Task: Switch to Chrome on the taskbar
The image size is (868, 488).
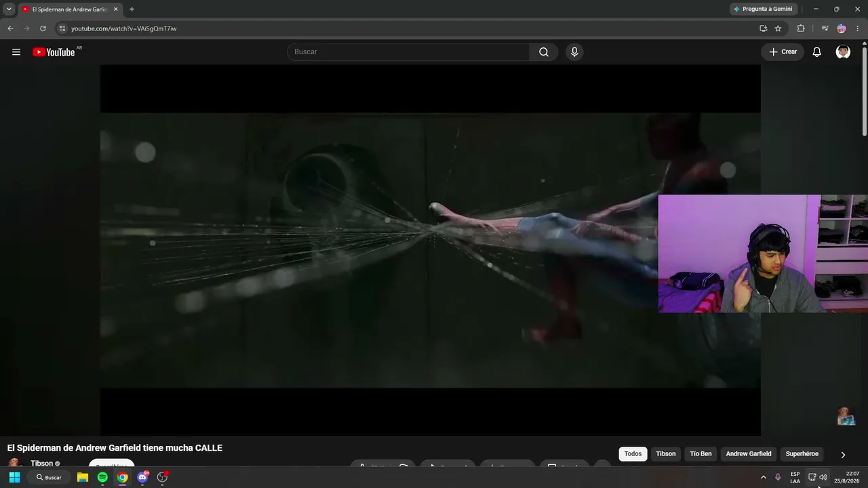Action: click(122, 477)
